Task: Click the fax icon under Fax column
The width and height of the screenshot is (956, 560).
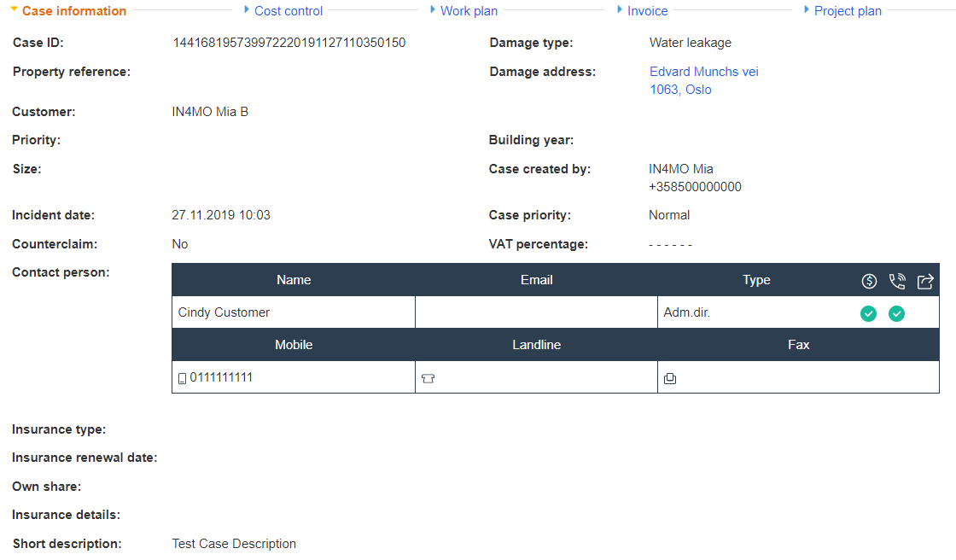Action: (670, 378)
